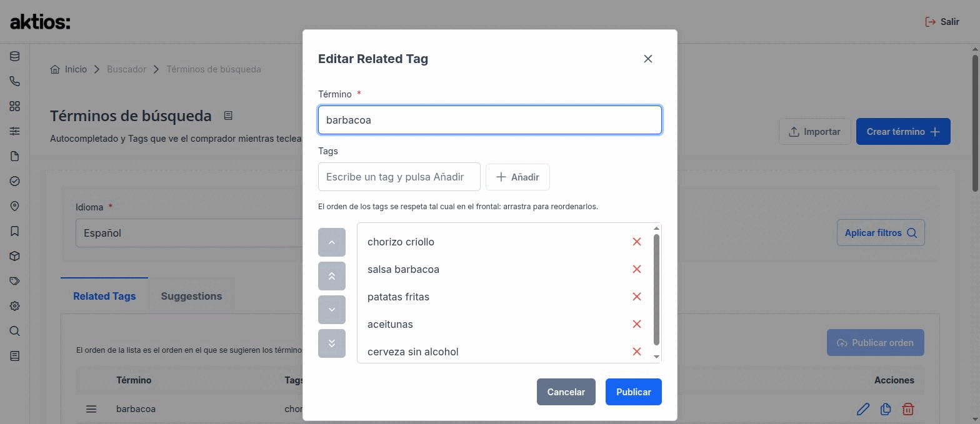Open the settings gear sidebar icon
This screenshot has height=424, width=980.
(14, 306)
